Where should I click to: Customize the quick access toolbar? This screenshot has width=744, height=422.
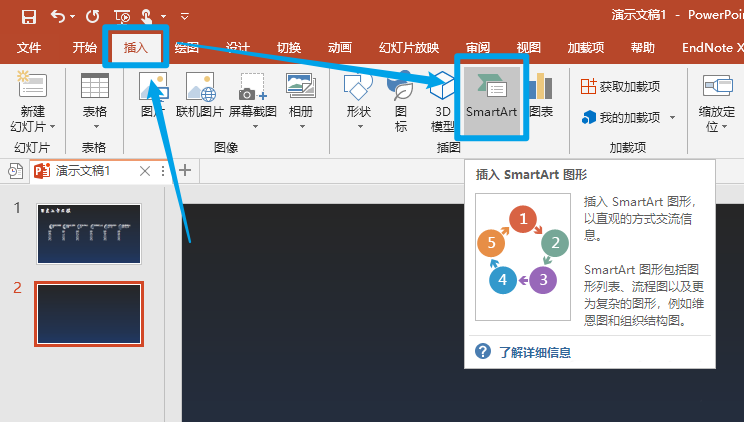coord(185,17)
